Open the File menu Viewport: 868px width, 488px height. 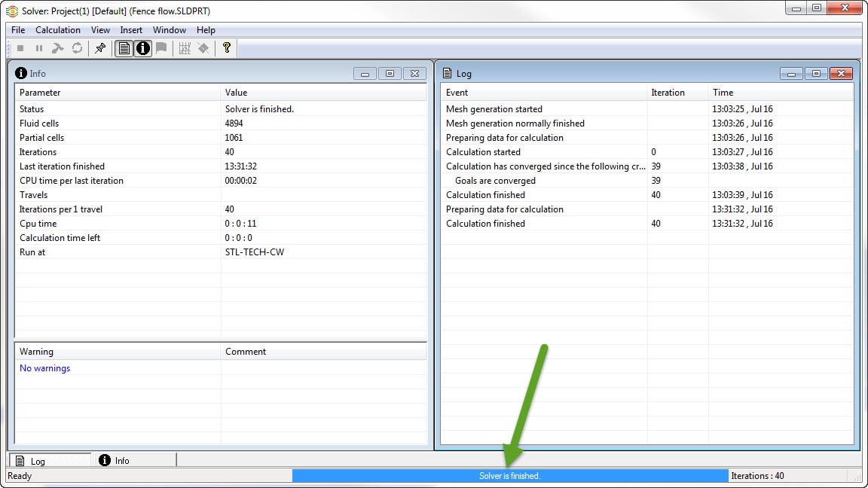(x=18, y=30)
